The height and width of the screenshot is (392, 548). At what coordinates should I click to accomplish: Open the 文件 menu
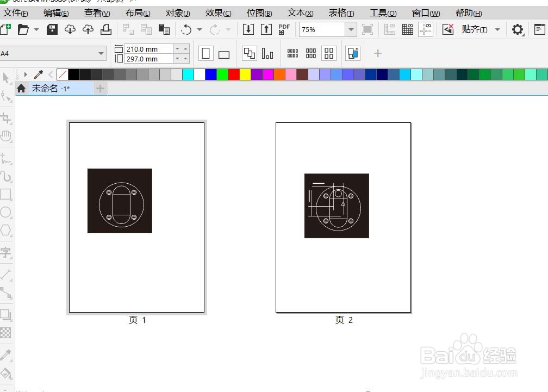15,13
